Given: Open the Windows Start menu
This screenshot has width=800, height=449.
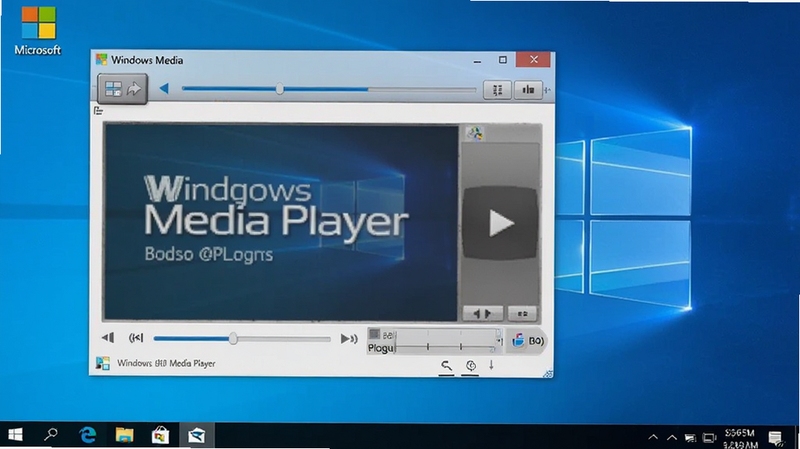Looking at the screenshot, I should (x=15, y=435).
